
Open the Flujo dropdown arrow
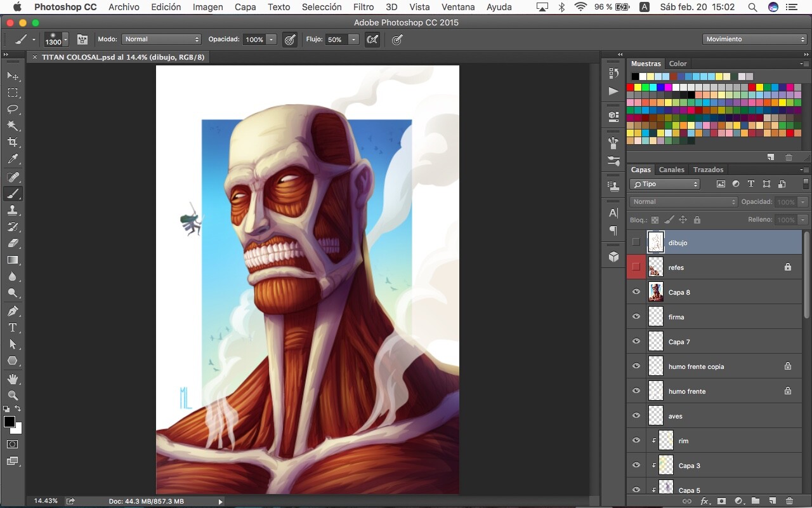point(353,39)
